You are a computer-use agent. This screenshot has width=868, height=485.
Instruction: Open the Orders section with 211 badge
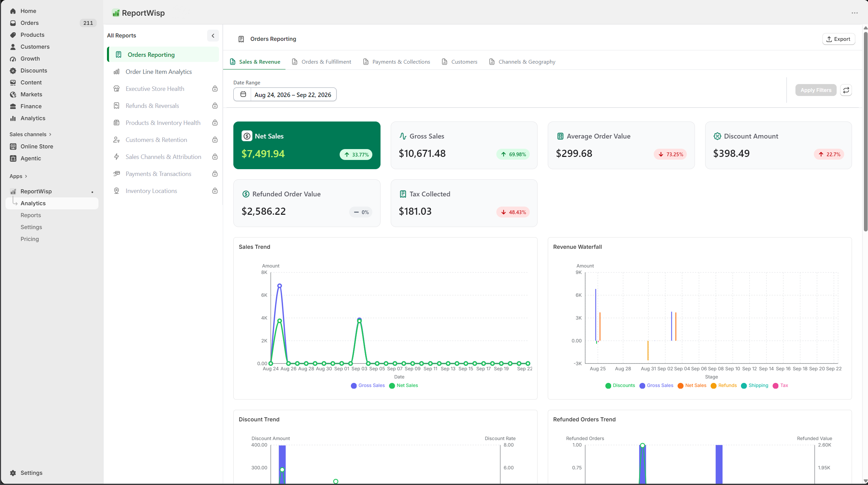point(52,23)
